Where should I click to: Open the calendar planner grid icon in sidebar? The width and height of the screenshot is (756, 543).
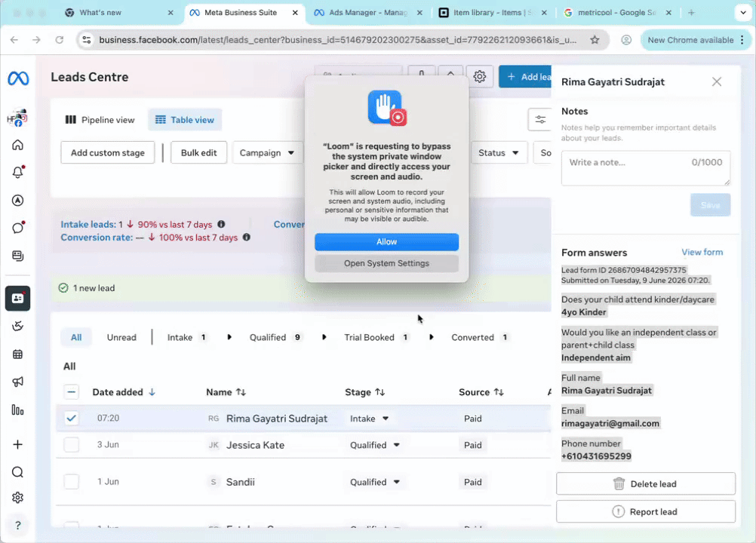(x=18, y=354)
